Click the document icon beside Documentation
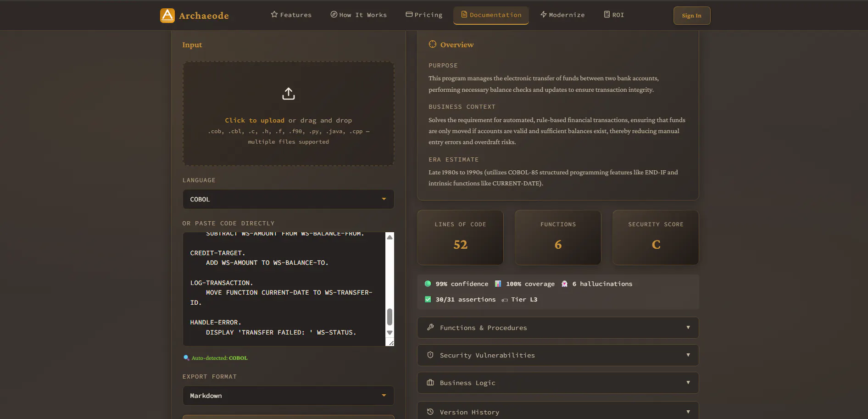This screenshot has width=868, height=419. (x=464, y=15)
